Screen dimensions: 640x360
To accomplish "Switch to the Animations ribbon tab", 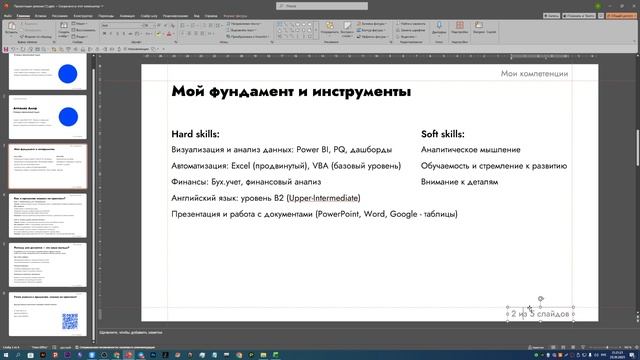I will pyautogui.click(x=127, y=16).
